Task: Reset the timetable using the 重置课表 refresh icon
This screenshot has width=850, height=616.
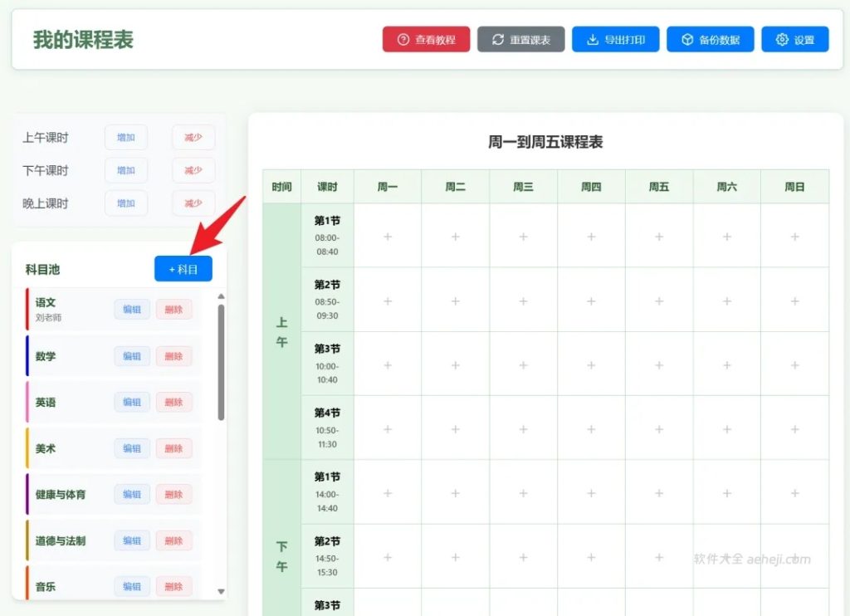Action: coord(499,39)
